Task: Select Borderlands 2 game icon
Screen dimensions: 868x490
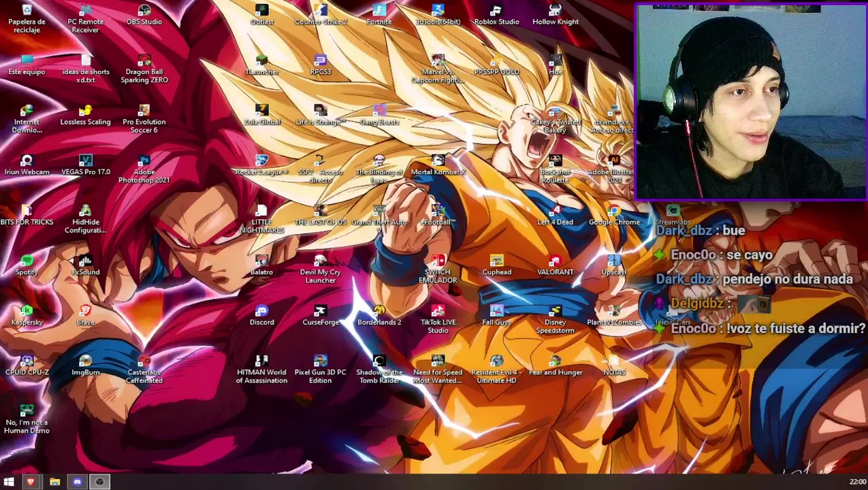Action: click(x=379, y=315)
